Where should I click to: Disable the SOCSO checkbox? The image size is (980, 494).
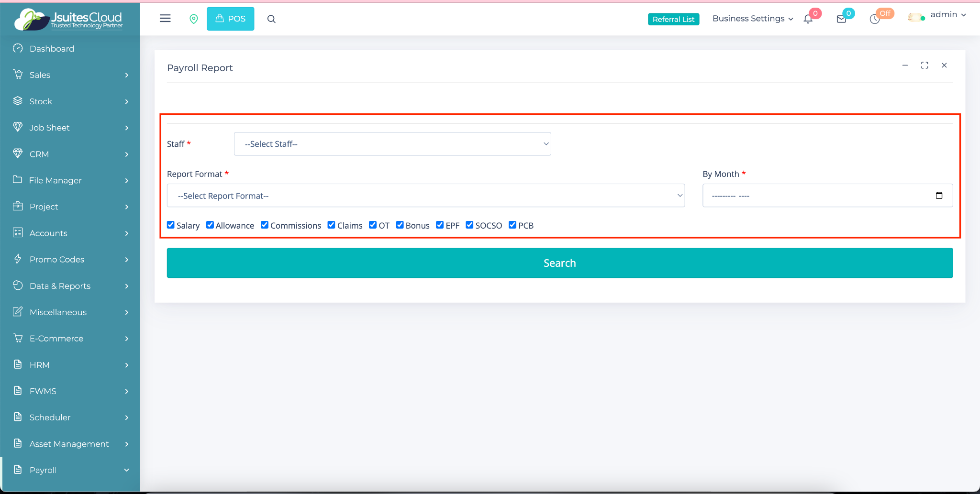(469, 225)
